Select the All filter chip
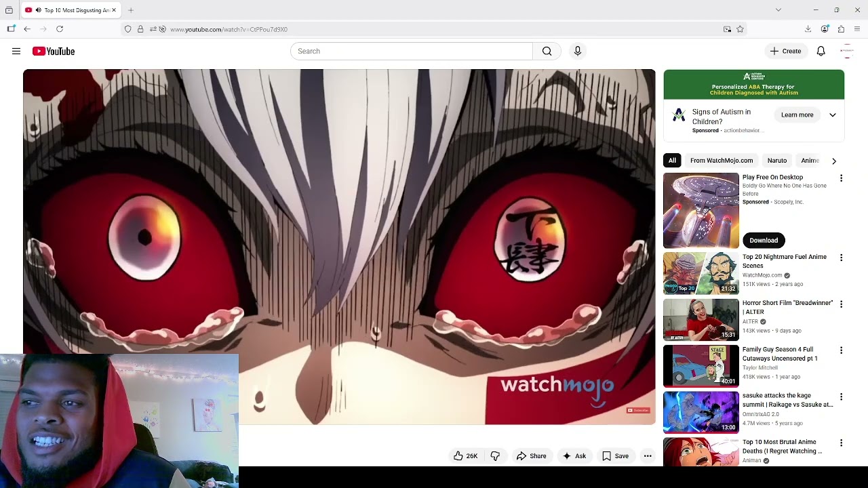The image size is (868, 488). tap(672, 161)
